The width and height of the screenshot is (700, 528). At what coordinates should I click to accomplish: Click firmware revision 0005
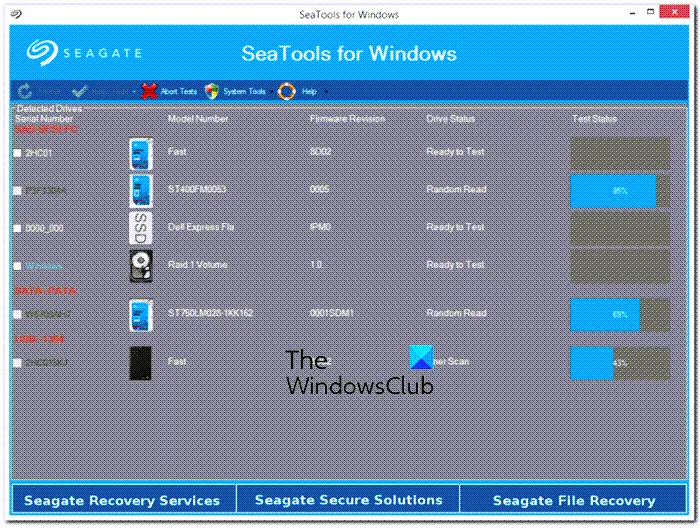point(320,189)
